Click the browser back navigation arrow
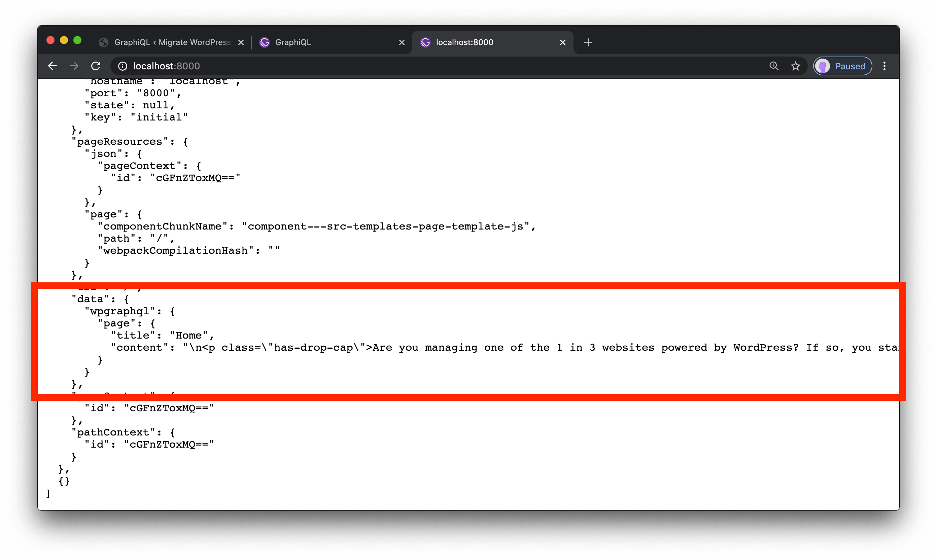The width and height of the screenshot is (937, 560). (53, 66)
